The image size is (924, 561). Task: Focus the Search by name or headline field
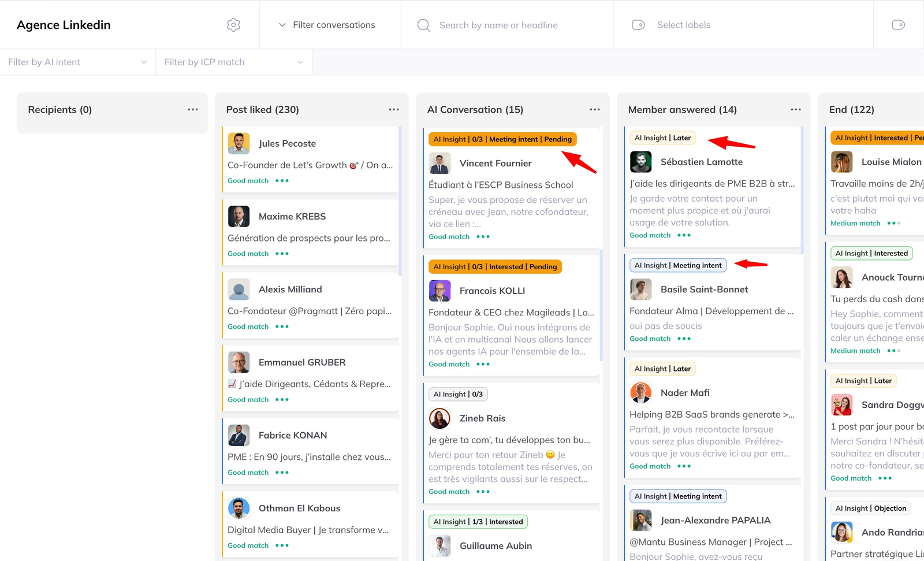coord(498,25)
